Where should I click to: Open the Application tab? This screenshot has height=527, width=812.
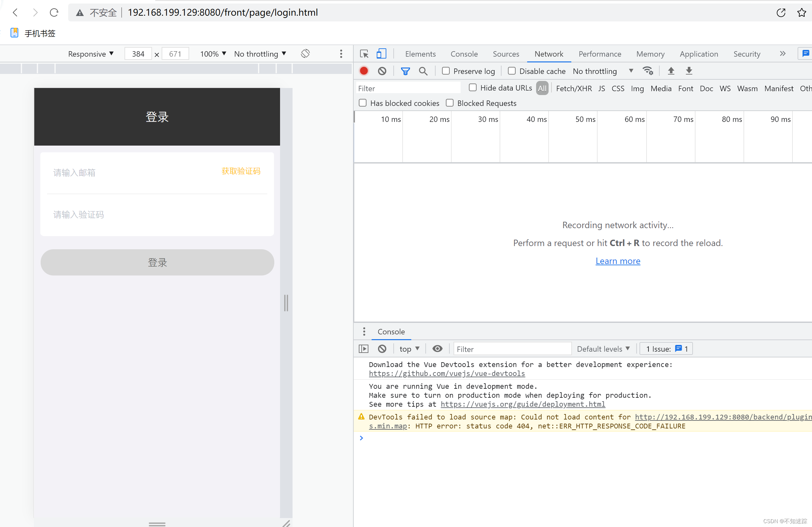click(x=698, y=54)
